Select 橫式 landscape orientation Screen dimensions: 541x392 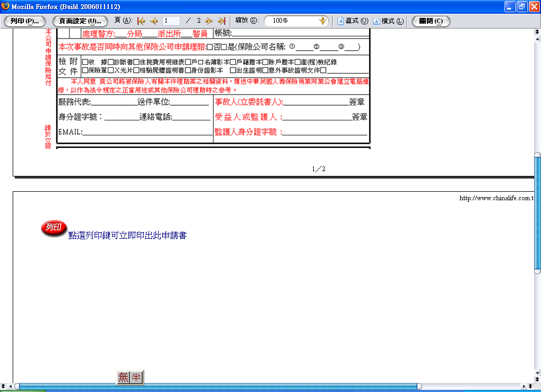coord(388,21)
